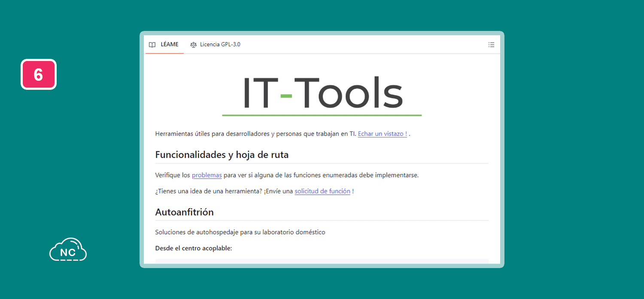The image size is (644, 299).
Task: Open the LÉAME readme tab
Action: coord(164,45)
